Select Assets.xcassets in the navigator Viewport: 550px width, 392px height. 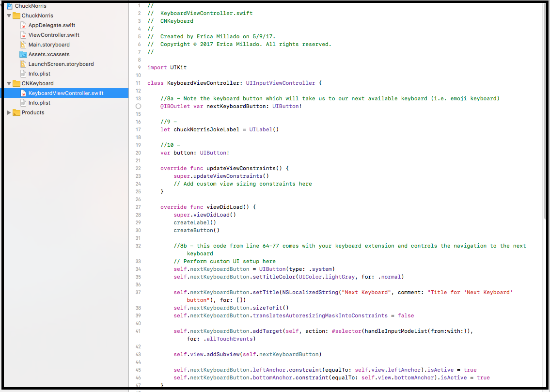[49, 54]
